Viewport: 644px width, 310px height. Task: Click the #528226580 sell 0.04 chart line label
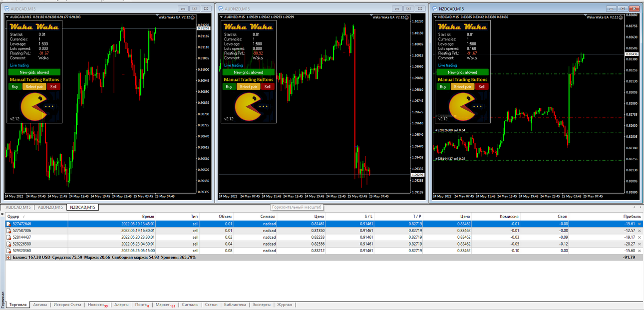tap(450, 130)
